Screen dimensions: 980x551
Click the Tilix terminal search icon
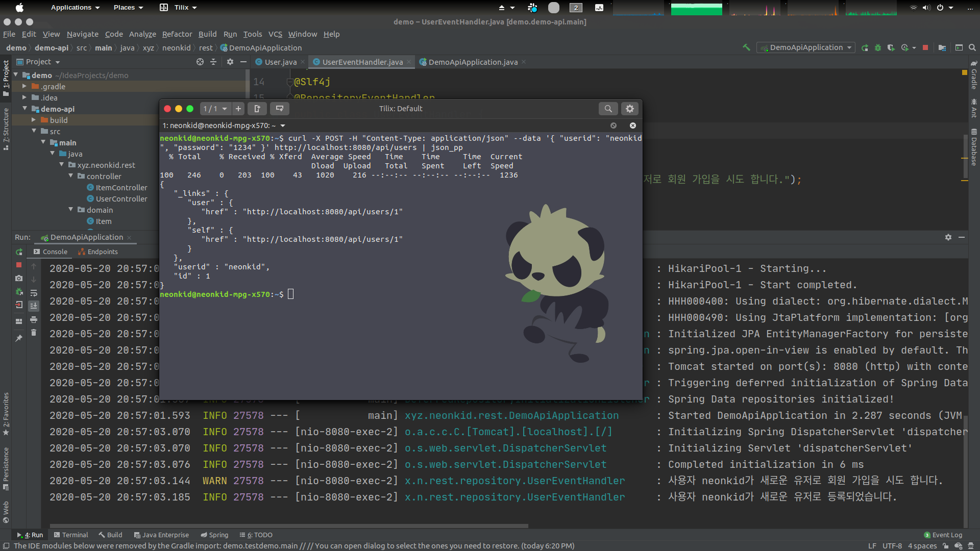[x=608, y=109]
